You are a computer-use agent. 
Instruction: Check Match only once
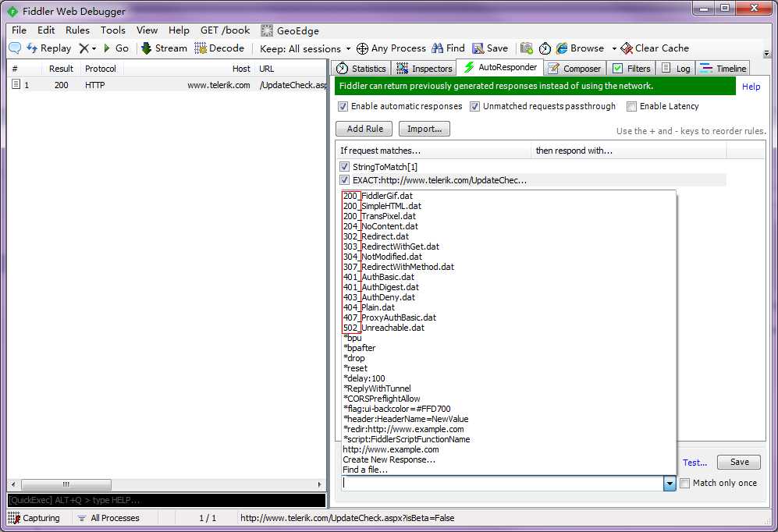click(x=684, y=483)
